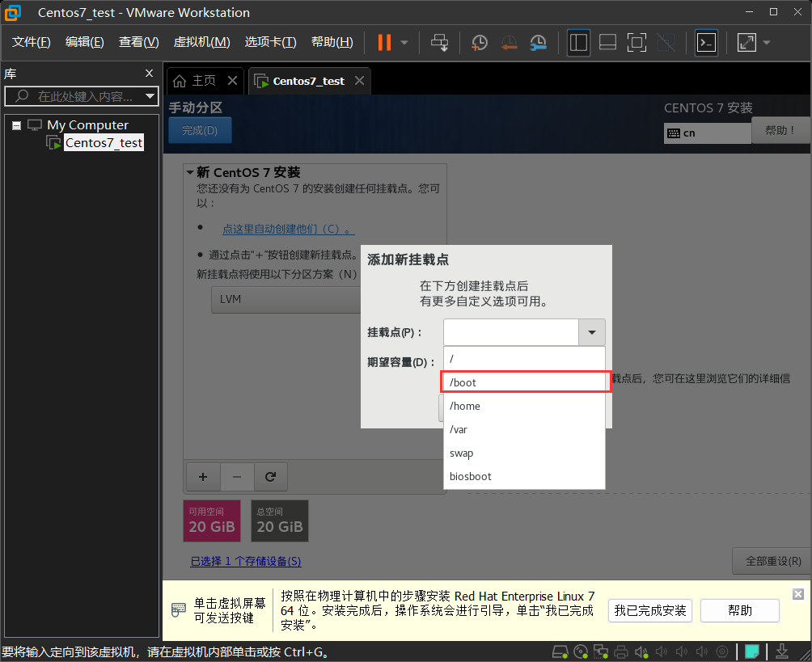This screenshot has height=662, width=812.
Task: Click the active sound card status icon
Action: (641, 651)
